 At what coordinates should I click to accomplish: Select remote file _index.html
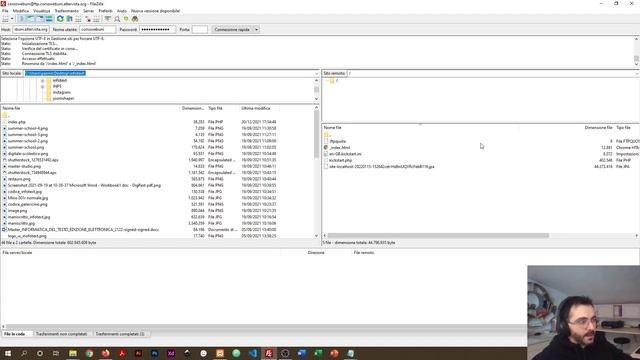[x=340, y=148]
